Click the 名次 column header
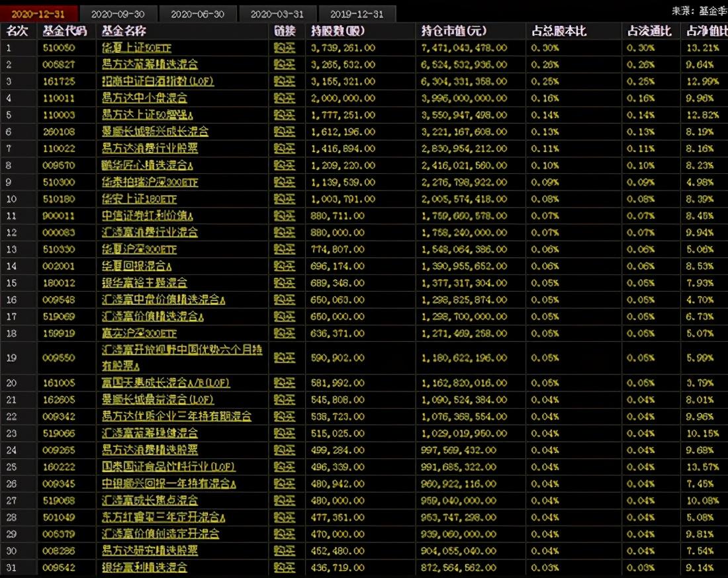 click(18, 31)
